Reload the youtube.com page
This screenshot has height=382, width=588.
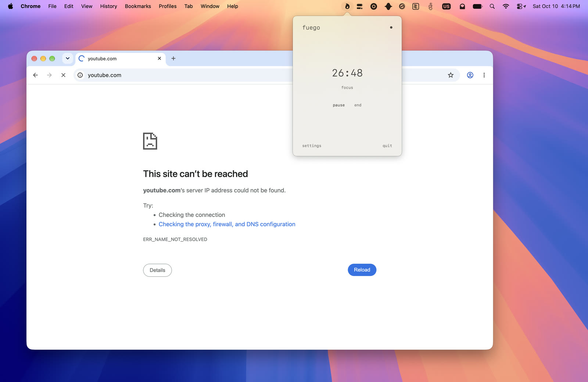click(x=362, y=270)
